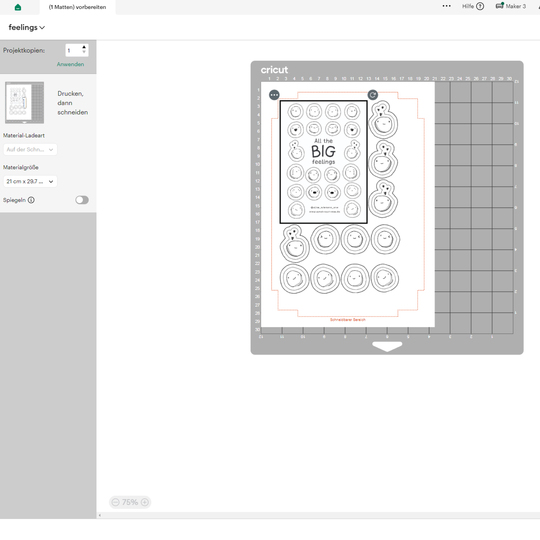This screenshot has height=540, width=540.
Task: Open the feelings project name dropdown
Action: (27, 27)
